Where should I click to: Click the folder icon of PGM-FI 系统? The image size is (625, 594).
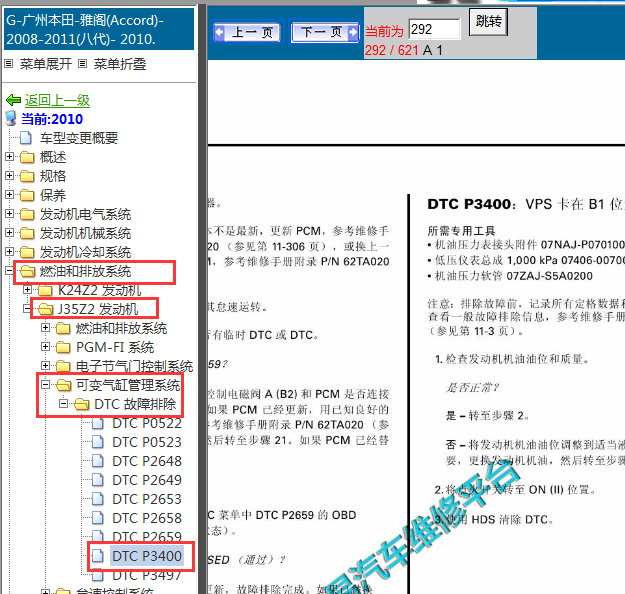pos(63,347)
